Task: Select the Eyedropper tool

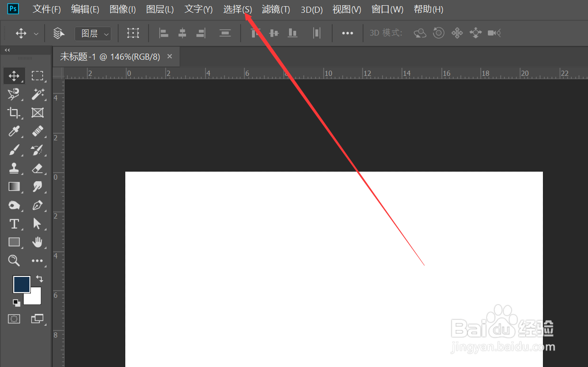Action: (x=14, y=131)
